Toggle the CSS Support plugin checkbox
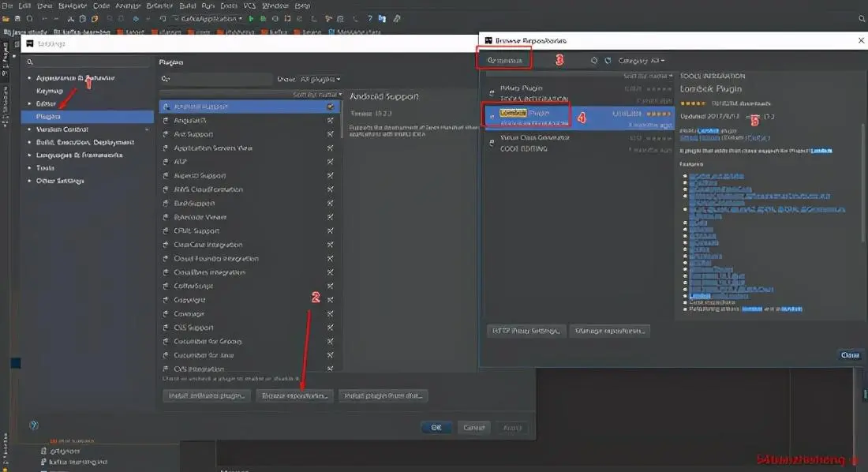The width and height of the screenshot is (868, 472). point(330,328)
